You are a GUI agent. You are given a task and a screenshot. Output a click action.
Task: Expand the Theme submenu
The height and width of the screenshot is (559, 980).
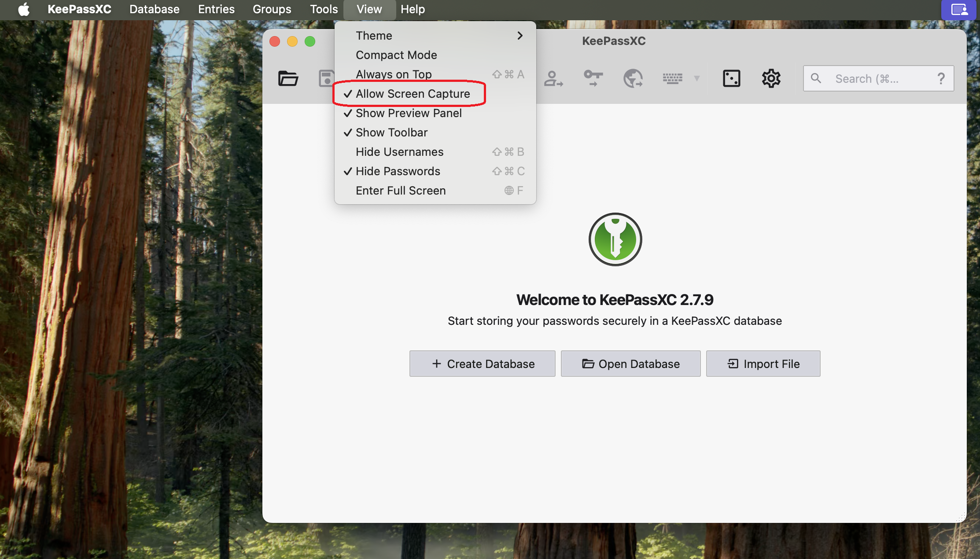point(435,36)
